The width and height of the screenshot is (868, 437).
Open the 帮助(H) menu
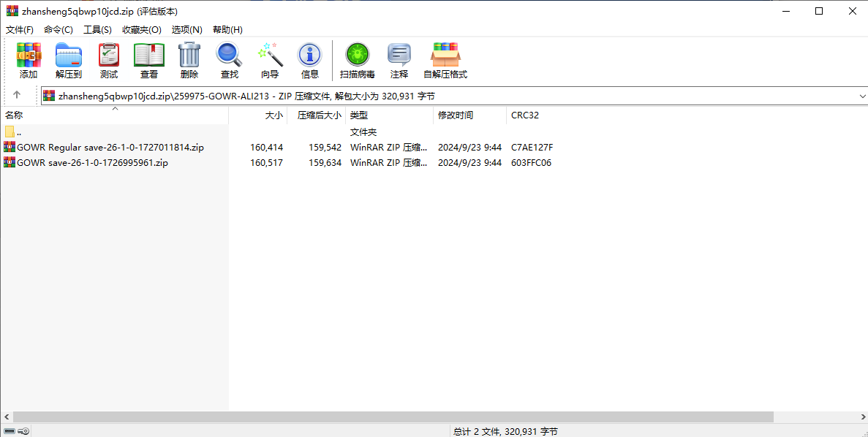click(227, 29)
